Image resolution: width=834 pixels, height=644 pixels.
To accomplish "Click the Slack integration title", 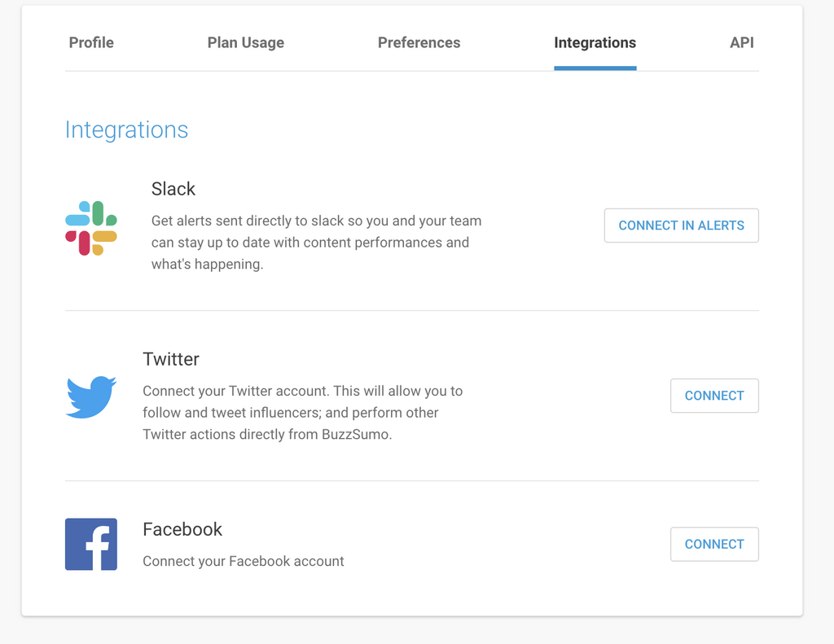I will [x=173, y=189].
